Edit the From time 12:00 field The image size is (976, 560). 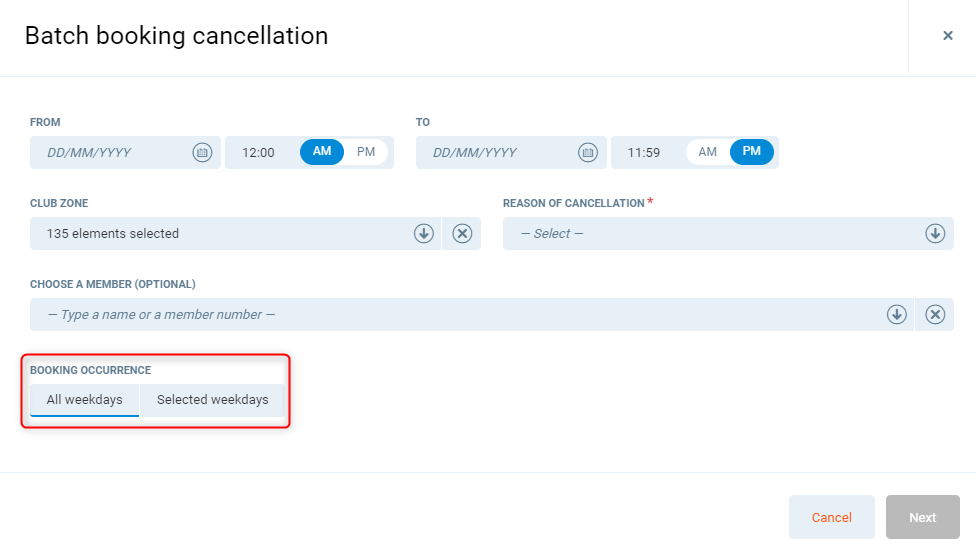259,153
